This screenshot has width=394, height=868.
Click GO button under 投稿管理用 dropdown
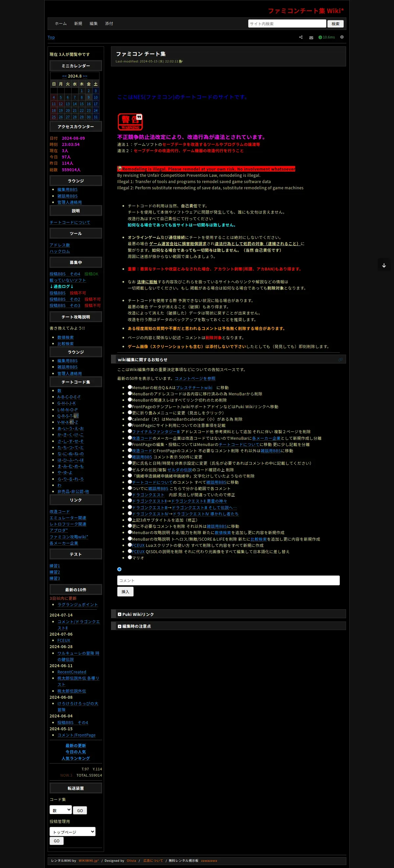point(56,841)
